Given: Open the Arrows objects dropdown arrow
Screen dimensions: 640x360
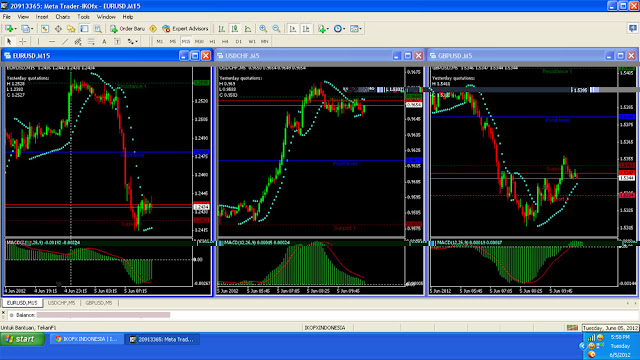Looking at the screenshot, I should [136, 42].
